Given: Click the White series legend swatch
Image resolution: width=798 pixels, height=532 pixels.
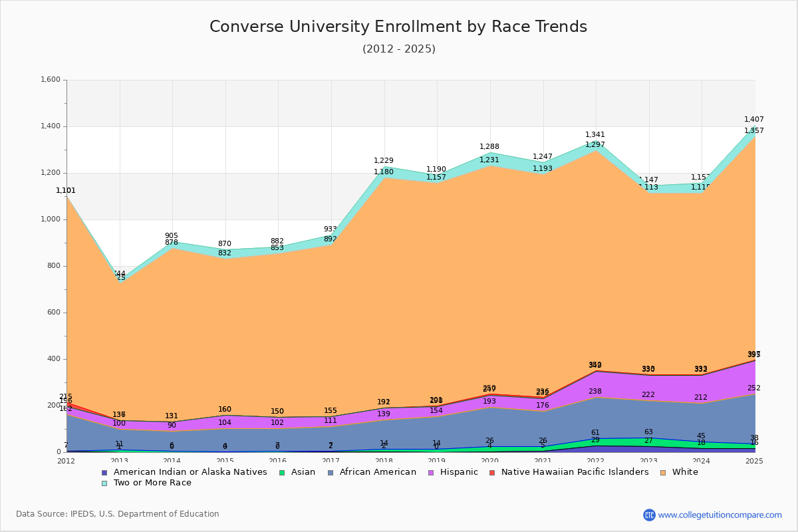Looking at the screenshot, I should coord(662,472).
